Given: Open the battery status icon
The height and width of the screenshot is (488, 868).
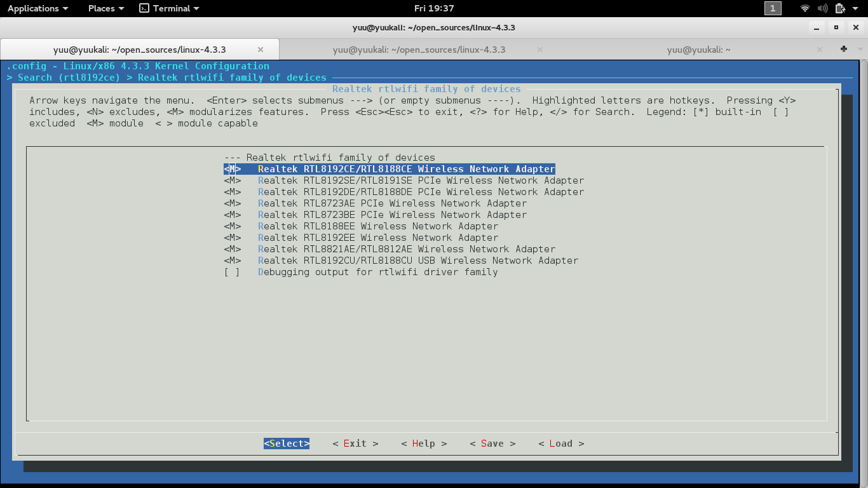Looking at the screenshot, I should pyautogui.click(x=840, y=8).
